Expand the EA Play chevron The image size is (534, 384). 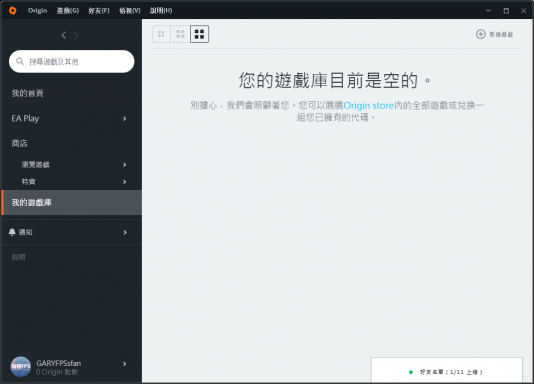click(125, 118)
